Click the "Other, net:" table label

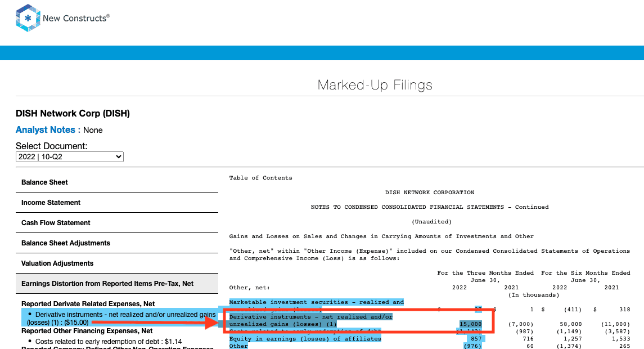pos(249,287)
